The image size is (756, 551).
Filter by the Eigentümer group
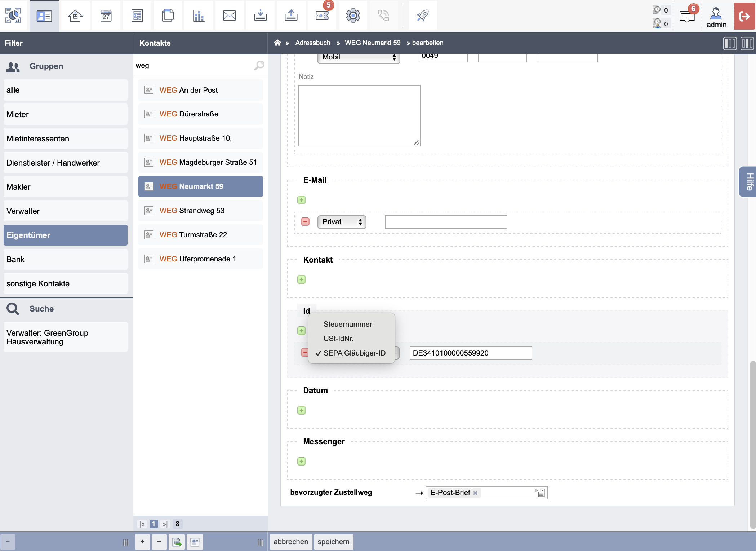pos(66,235)
